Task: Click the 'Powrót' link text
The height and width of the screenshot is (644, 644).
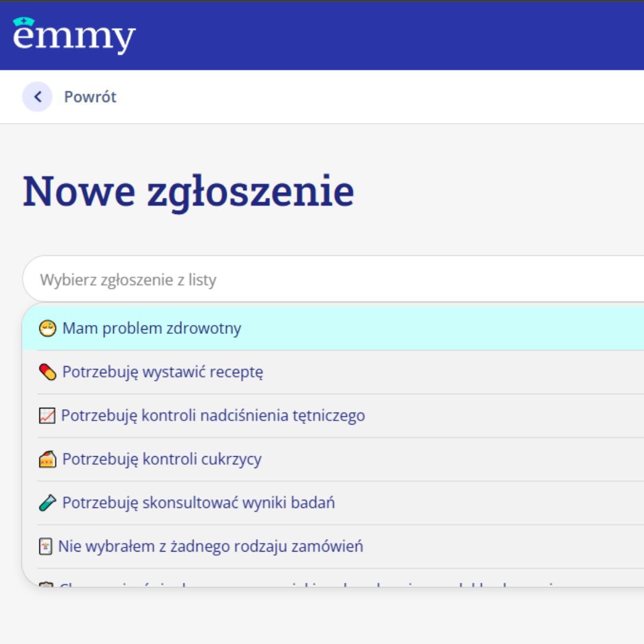Action: pos(91,97)
